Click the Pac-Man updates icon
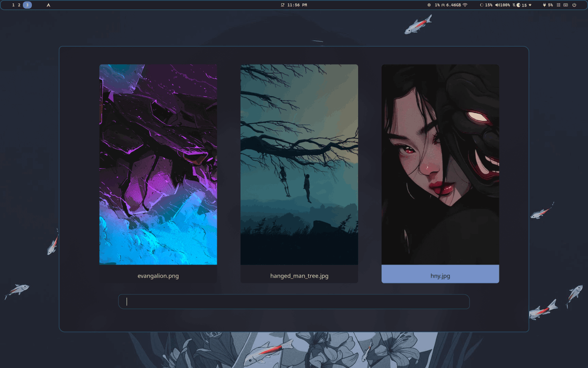This screenshot has height=368, width=588. point(518,5)
